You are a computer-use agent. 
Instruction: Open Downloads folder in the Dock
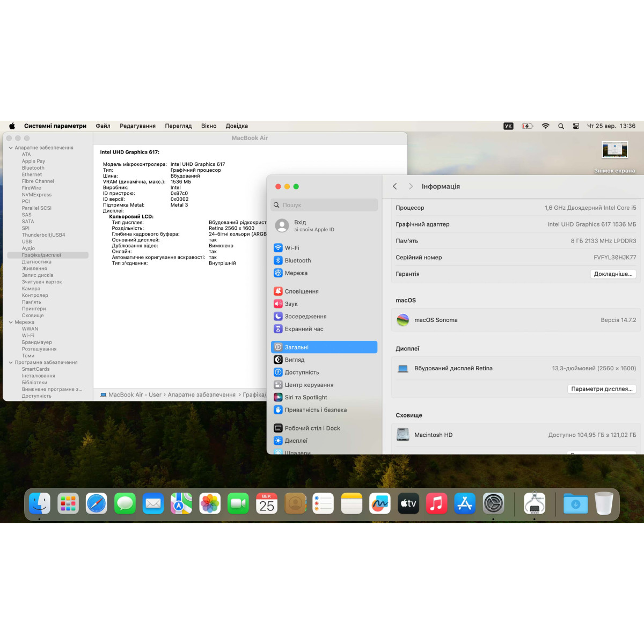576,503
